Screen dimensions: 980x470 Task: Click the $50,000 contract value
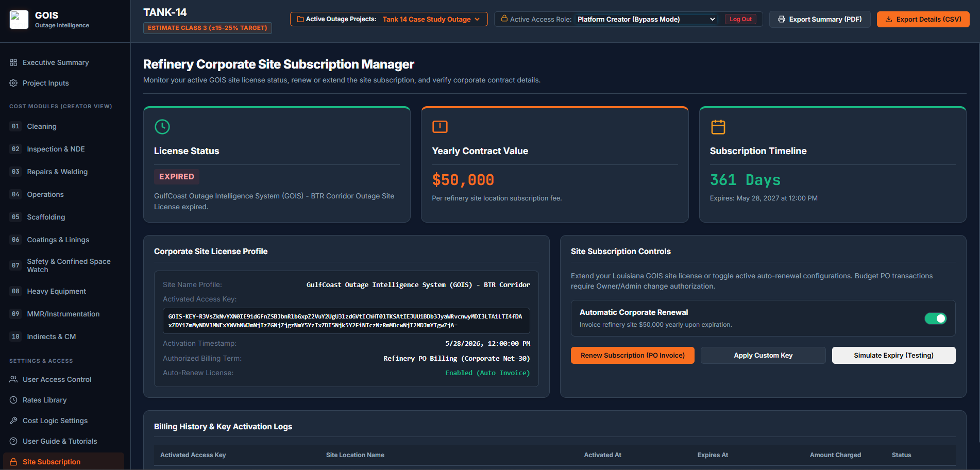pyautogui.click(x=463, y=180)
